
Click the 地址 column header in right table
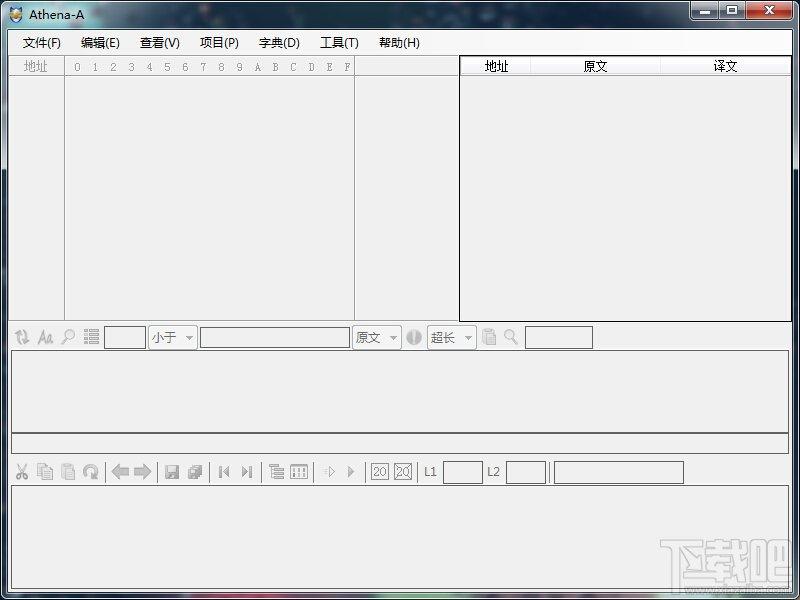point(496,66)
